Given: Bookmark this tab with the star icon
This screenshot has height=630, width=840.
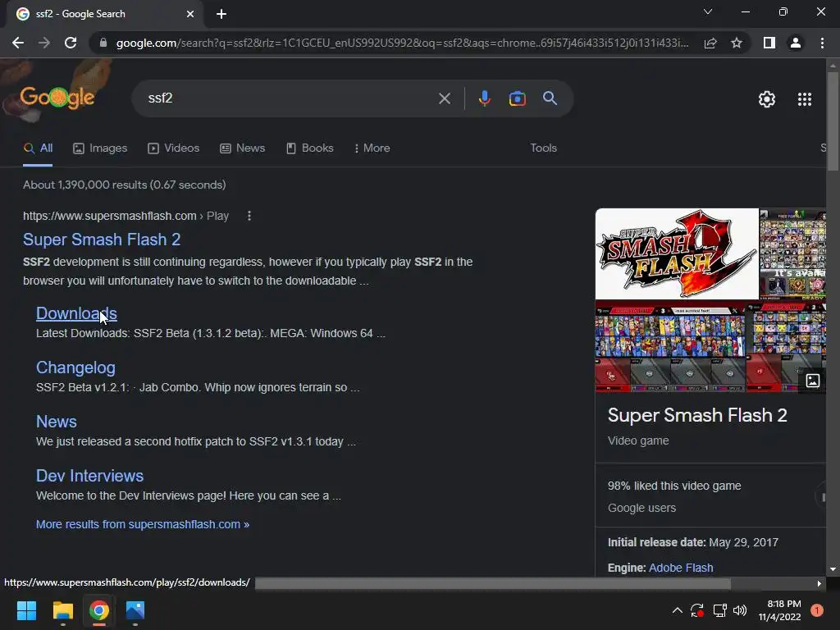Looking at the screenshot, I should point(737,43).
